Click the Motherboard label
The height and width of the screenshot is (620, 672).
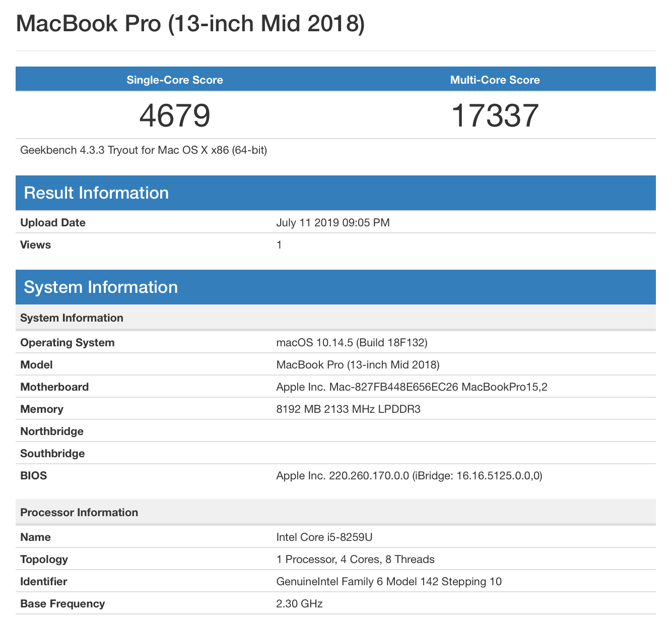coord(54,387)
